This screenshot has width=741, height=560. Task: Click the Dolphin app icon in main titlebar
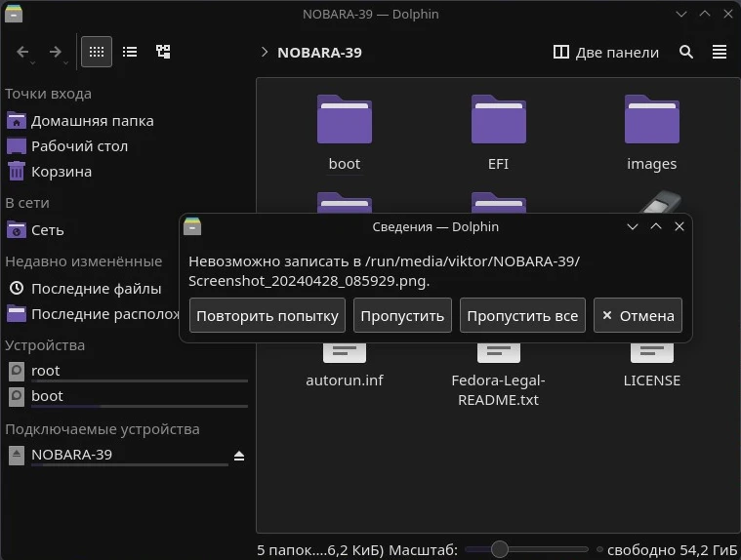click(14, 14)
